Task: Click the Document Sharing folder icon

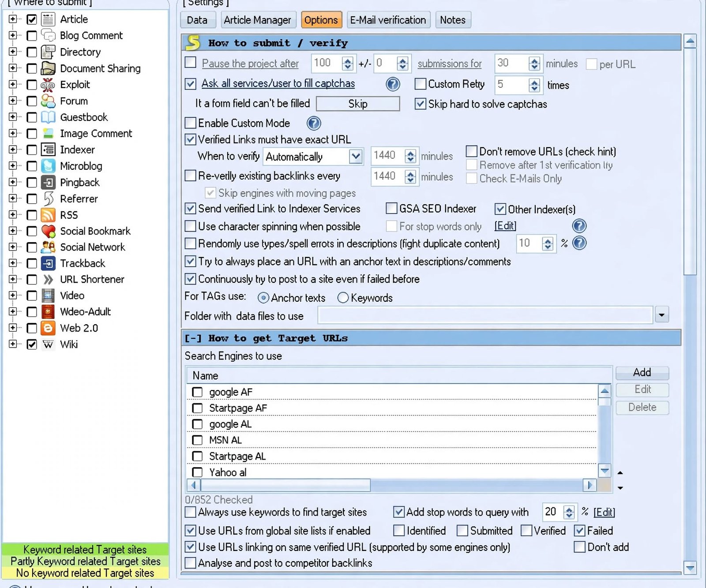Action: [x=48, y=68]
